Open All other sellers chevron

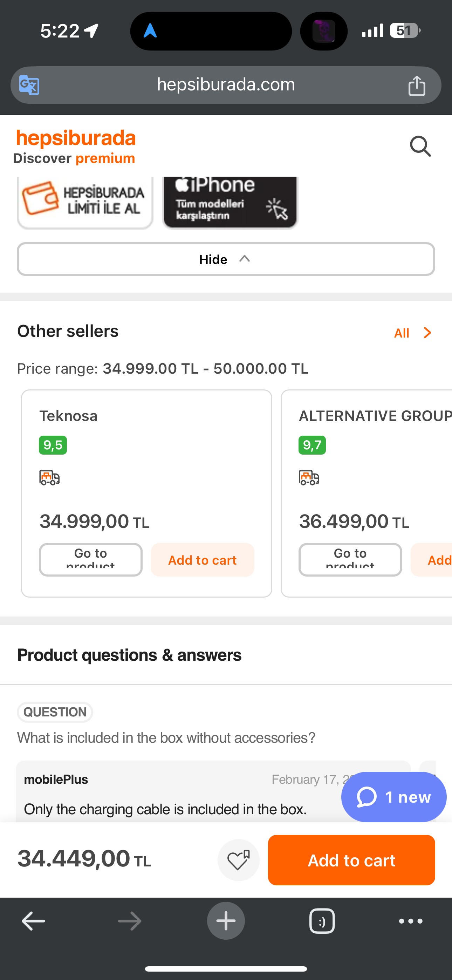413,333
